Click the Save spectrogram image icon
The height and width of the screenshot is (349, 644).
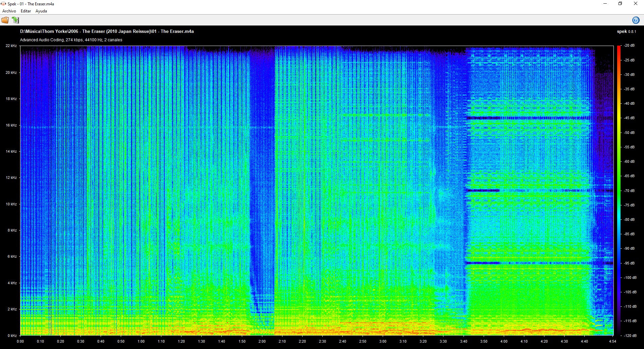(15, 20)
